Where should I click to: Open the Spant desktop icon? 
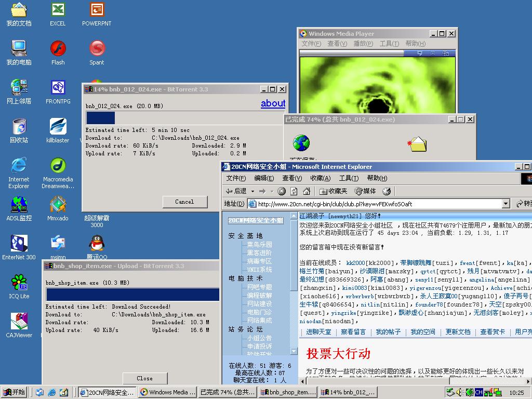coord(97,53)
